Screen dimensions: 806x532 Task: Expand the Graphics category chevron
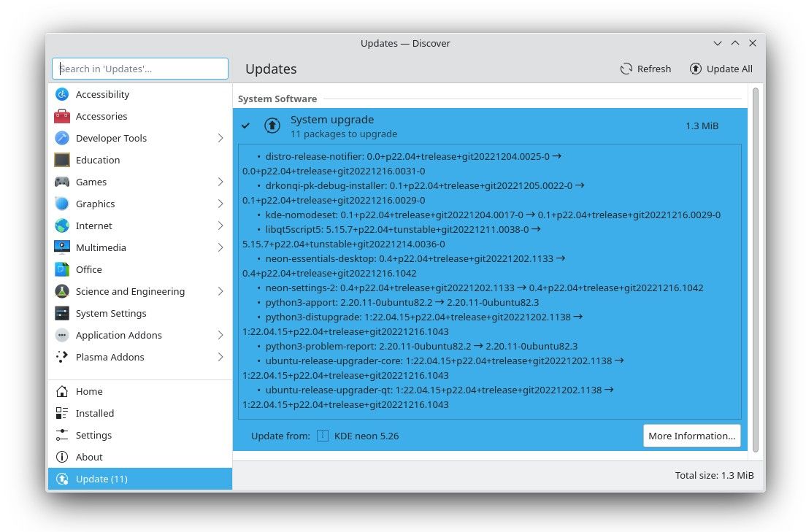[220, 204]
